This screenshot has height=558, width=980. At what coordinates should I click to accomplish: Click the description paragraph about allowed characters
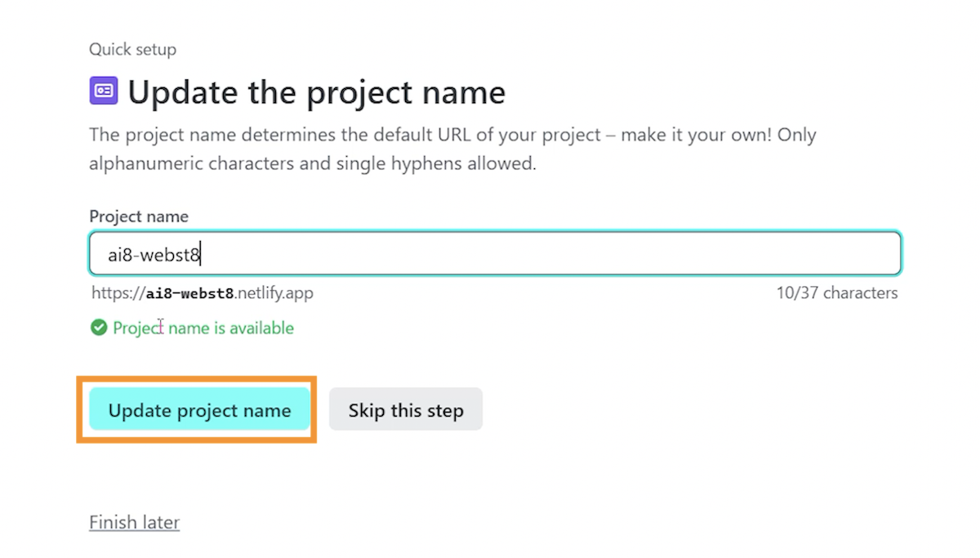click(x=452, y=149)
